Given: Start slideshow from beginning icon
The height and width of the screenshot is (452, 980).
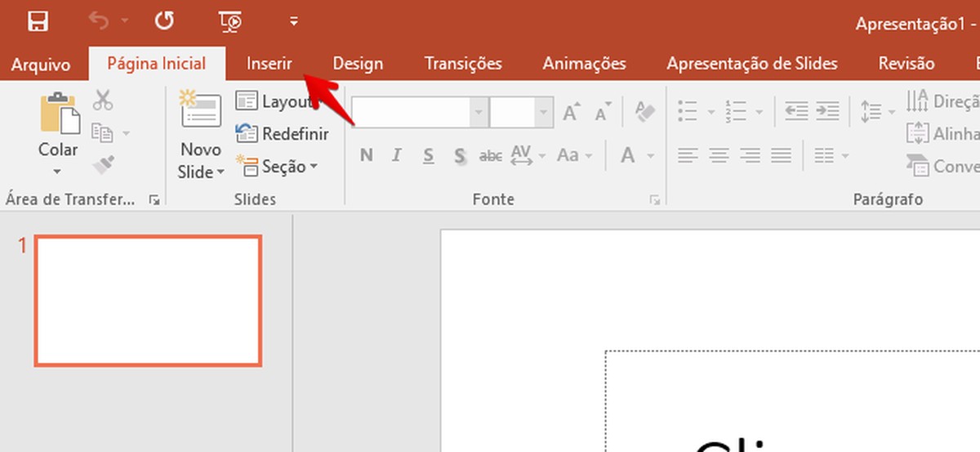Looking at the screenshot, I should pyautogui.click(x=230, y=22).
